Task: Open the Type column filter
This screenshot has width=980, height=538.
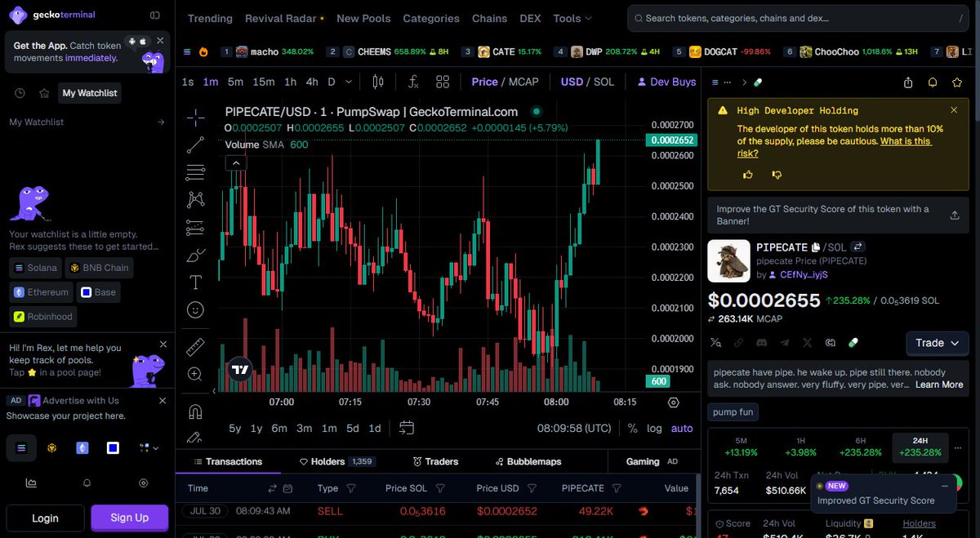Action: (351, 488)
